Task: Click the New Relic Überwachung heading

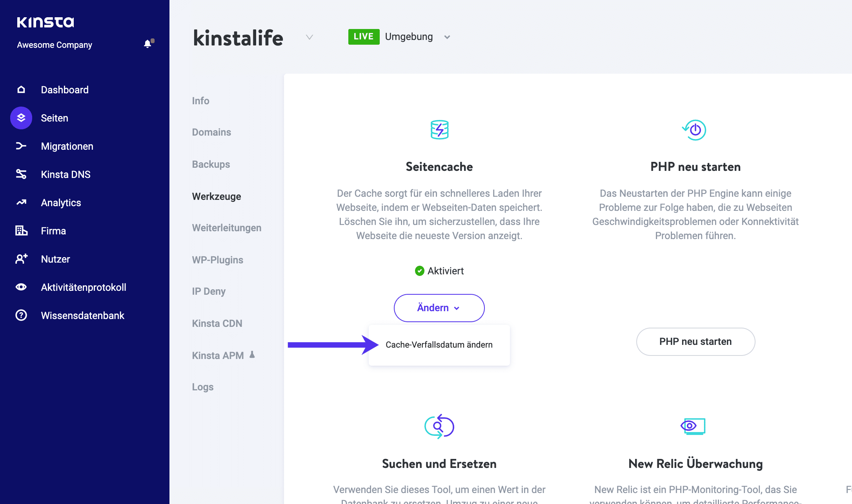Action: coord(695,464)
